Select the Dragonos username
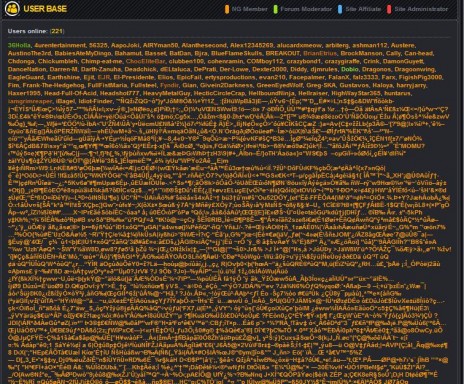The height and width of the screenshot is (384, 464). [x=376, y=69]
